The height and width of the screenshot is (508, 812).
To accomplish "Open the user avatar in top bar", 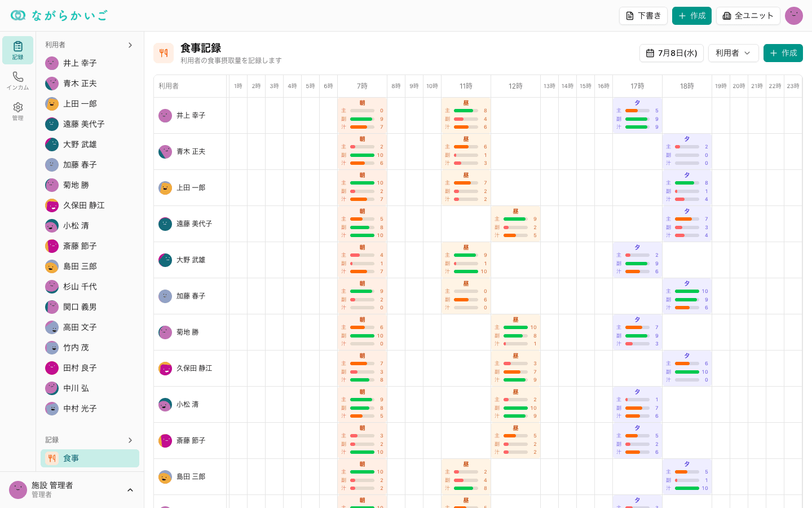I will 794,16.
